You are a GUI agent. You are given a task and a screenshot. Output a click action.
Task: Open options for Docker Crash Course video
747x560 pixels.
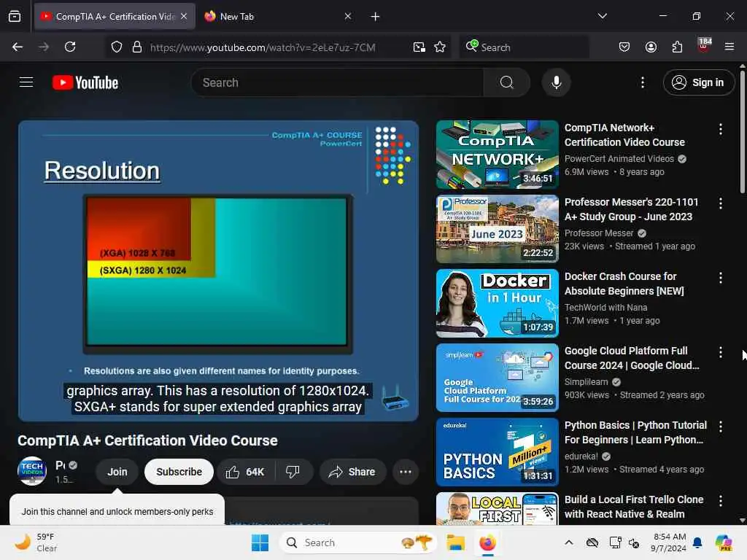(720, 278)
